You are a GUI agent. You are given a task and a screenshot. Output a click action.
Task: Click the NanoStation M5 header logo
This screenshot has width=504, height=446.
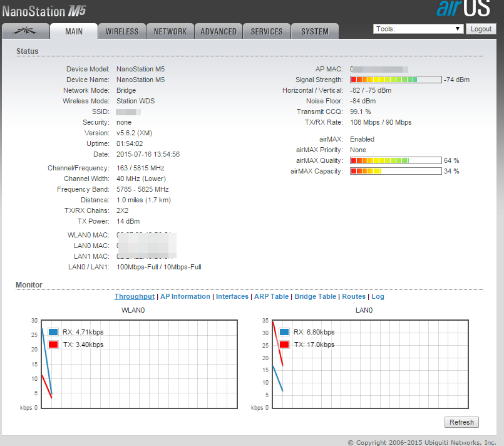(x=44, y=11)
